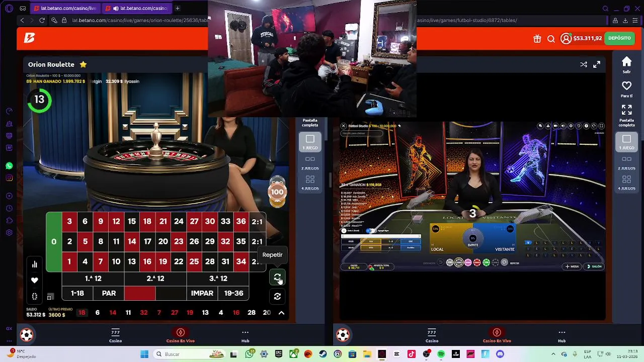Screen dimensions: 644x362
Task: Select 2 JUEGOS layout in right sidebar
Action: pyautogui.click(x=626, y=162)
